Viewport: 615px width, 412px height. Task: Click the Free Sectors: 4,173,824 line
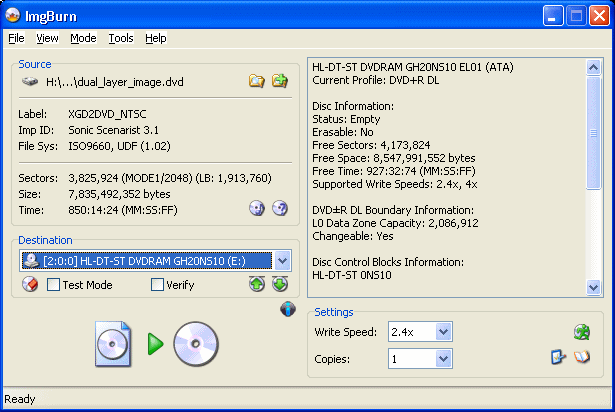pos(371,145)
